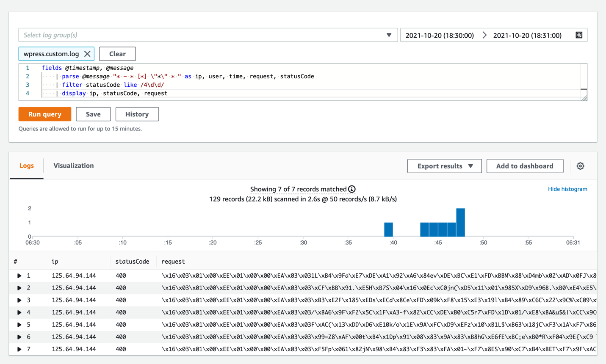Open the Select log group(s) dropdown
This screenshot has width=606, height=364.
coord(389,35)
